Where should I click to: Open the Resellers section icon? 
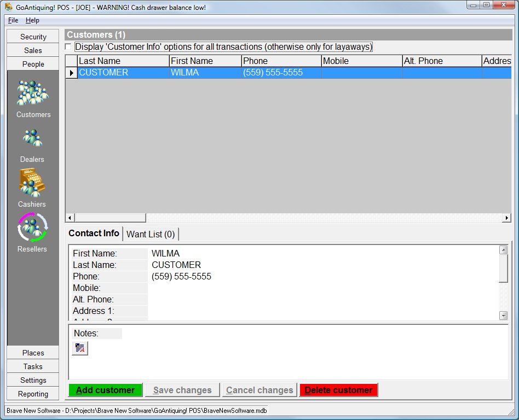point(32,227)
